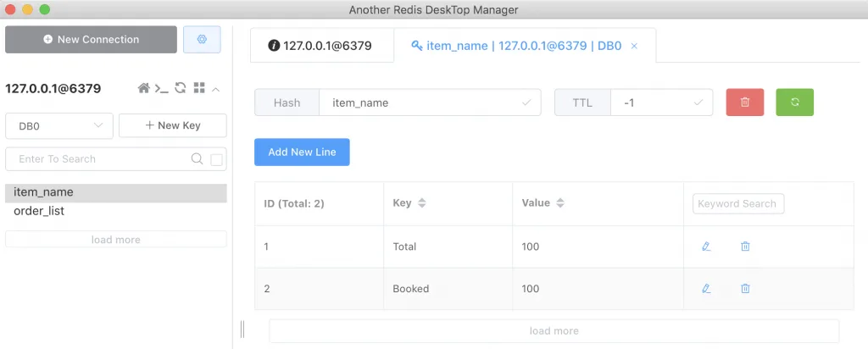Viewport: 868px width, 349px height.
Task: Click the grid icon beside the connection name
Action: click(199, 88)
